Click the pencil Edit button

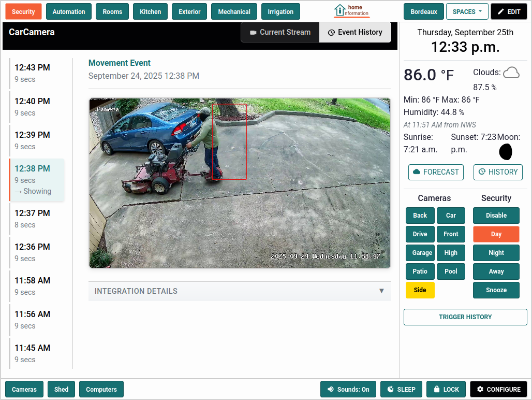pos(509,11)
